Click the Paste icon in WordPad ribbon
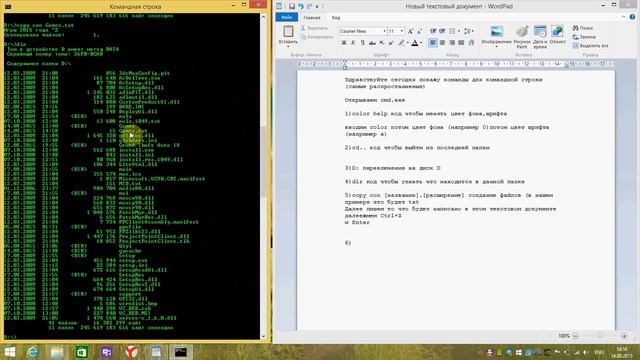 pos(288,31)
